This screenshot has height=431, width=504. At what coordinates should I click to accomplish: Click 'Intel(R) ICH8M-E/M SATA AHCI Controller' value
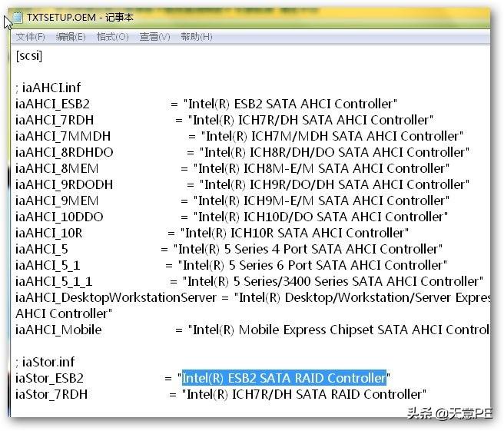click(x=321, y=168)
